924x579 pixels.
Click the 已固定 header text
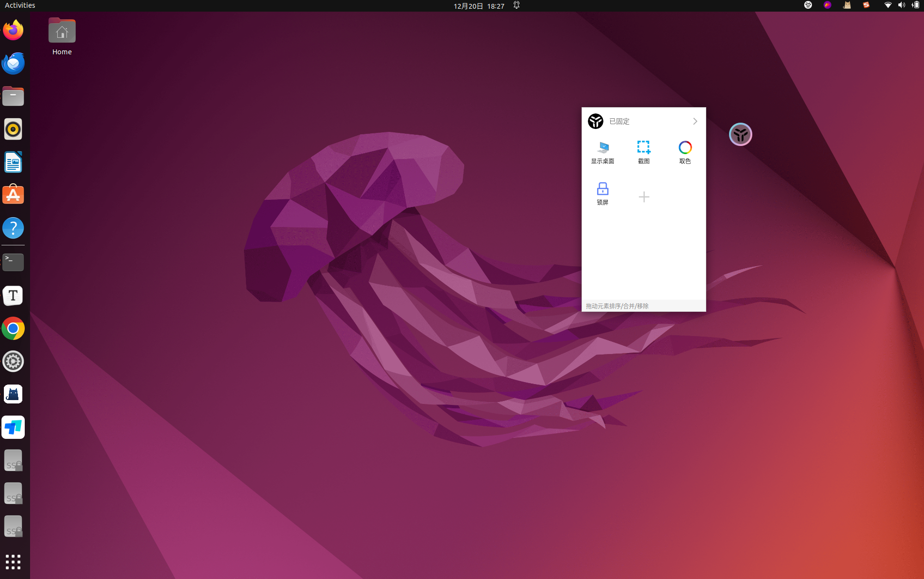pyautogui.click(x=619, y=121)
